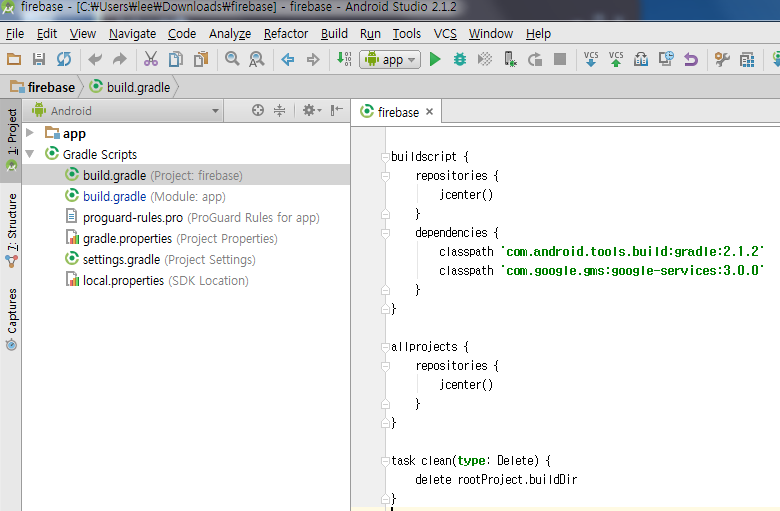Viewport: 780px width, 511px height.
Task: Open the app run configuration dropdown
Action: pos(390,60)
